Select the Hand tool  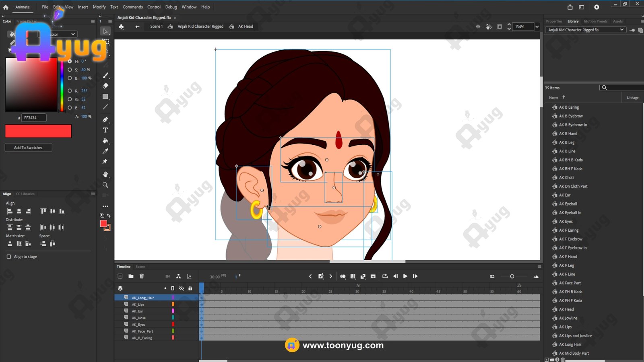(105, 174)
